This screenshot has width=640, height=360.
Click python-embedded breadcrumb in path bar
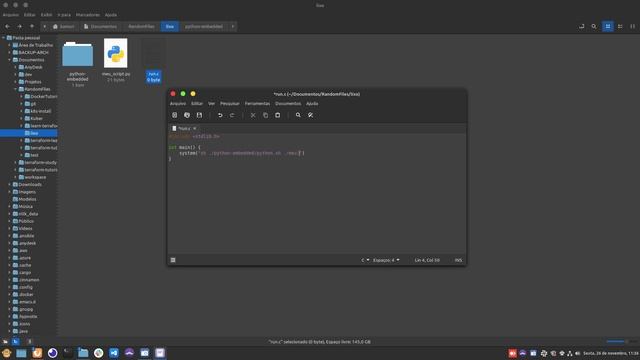point(204,26)
